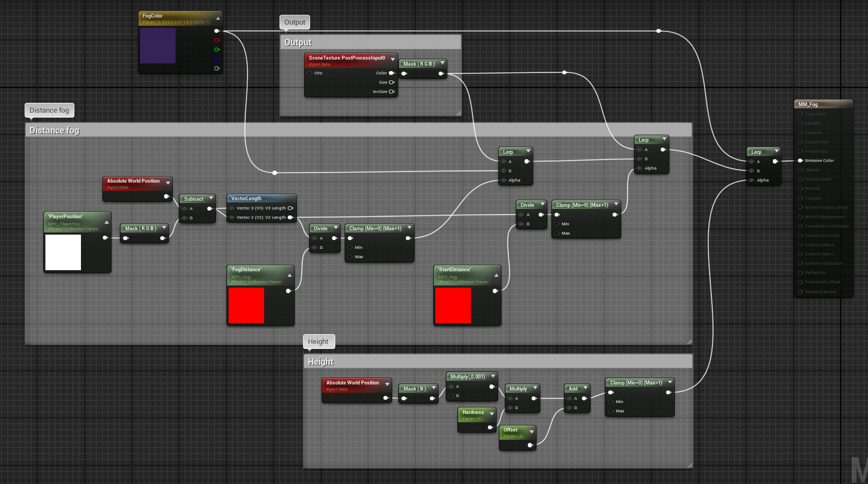Click the purple FogColor preview swatch
The height and width of the screenshot is (484, 868).
pyautogui.click(x=158, y=46)
